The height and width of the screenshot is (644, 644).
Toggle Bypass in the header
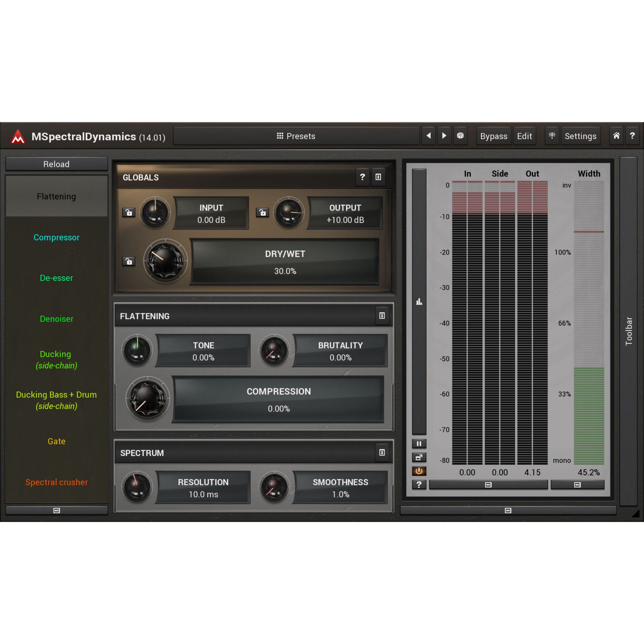pyautogui.click(x=494, y=136)
